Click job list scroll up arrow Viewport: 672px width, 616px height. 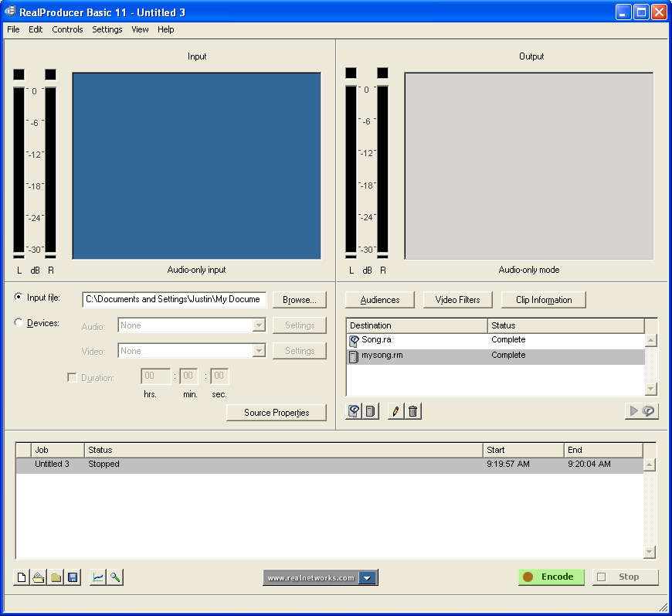(x=650, y=465)
